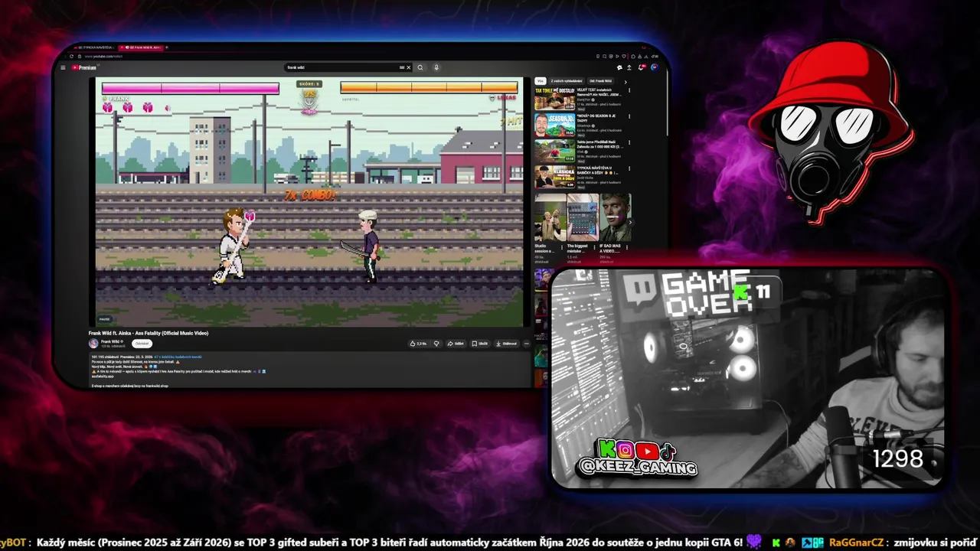This screenshot has width=980, height=551.
Task: Open more actions under the video
Action: click(x=526, y=344)
